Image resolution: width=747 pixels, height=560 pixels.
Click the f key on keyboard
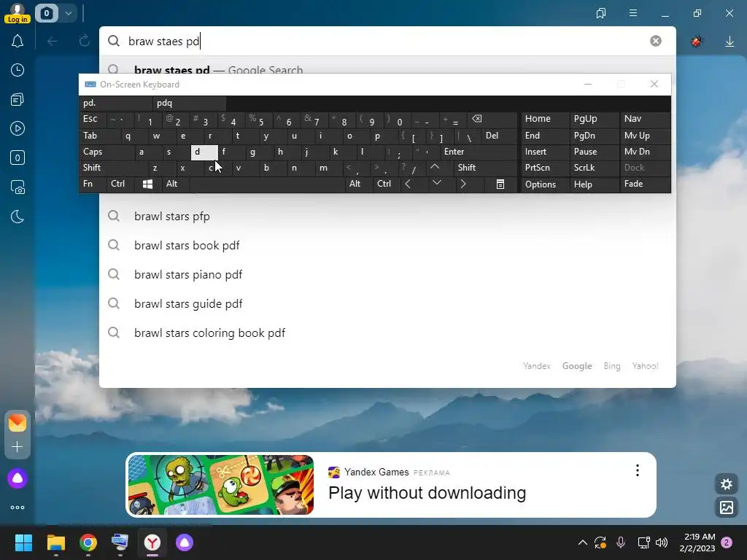[231, 152]
